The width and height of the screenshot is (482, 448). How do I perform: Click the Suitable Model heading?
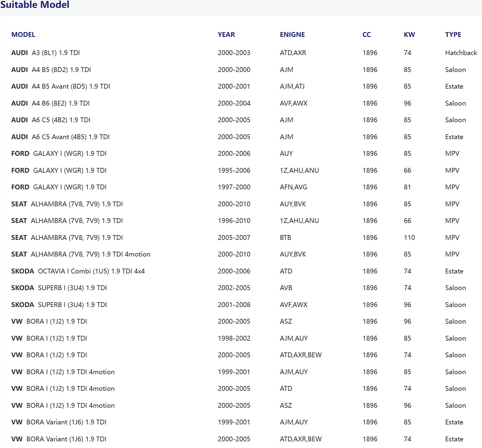[35, 5]
